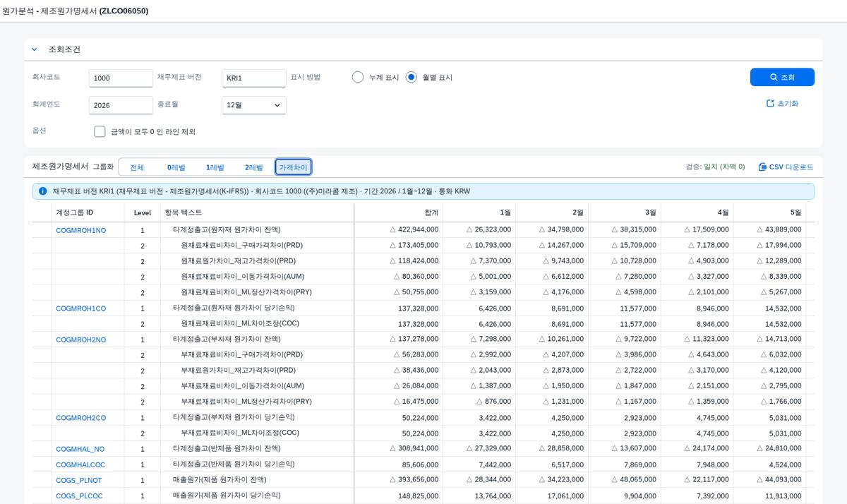847x504 pixels.
Task: Click the 재무제표 버전 field with KRI1
Action: click(x=254, y=78)
